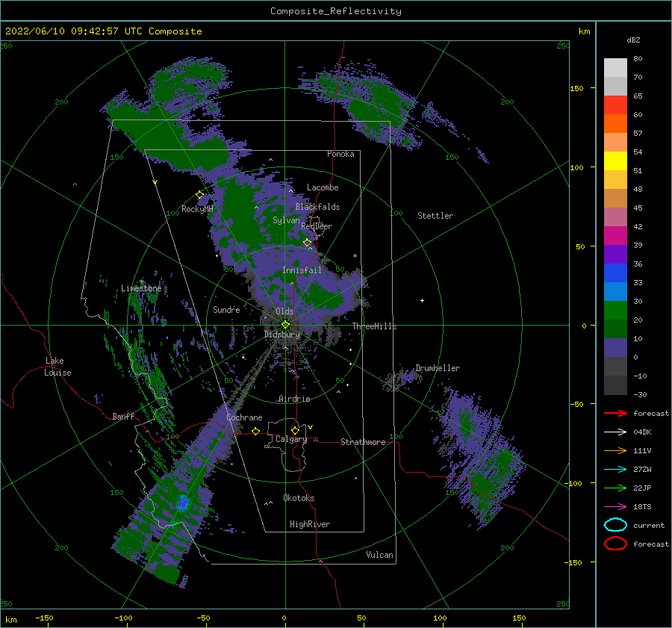
Task: Click the RedDeer city label
Action: [317, 226]
